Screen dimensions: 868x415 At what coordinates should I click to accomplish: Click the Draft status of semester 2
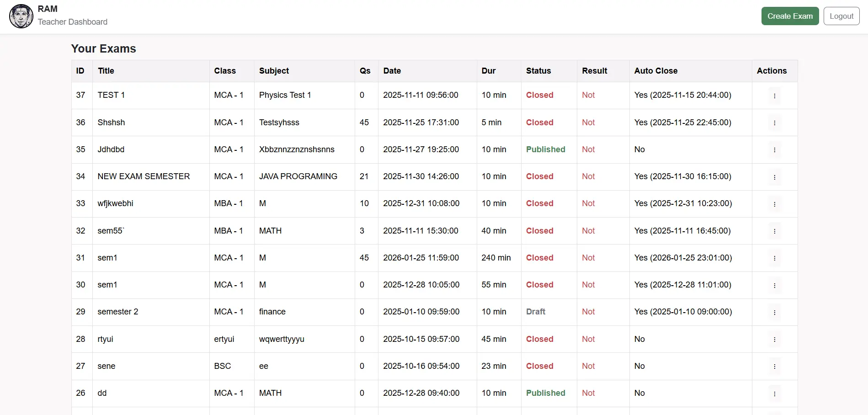coord(535,312)
